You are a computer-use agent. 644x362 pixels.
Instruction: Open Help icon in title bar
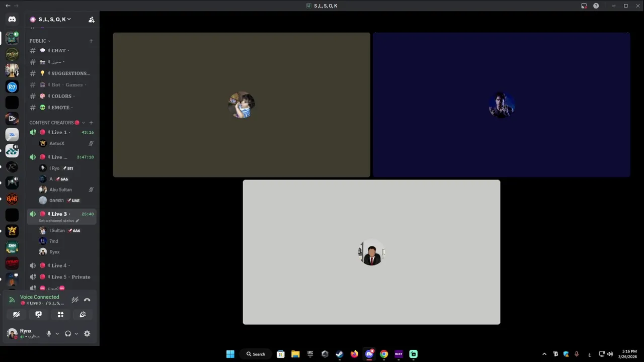[x=596, y=6]
